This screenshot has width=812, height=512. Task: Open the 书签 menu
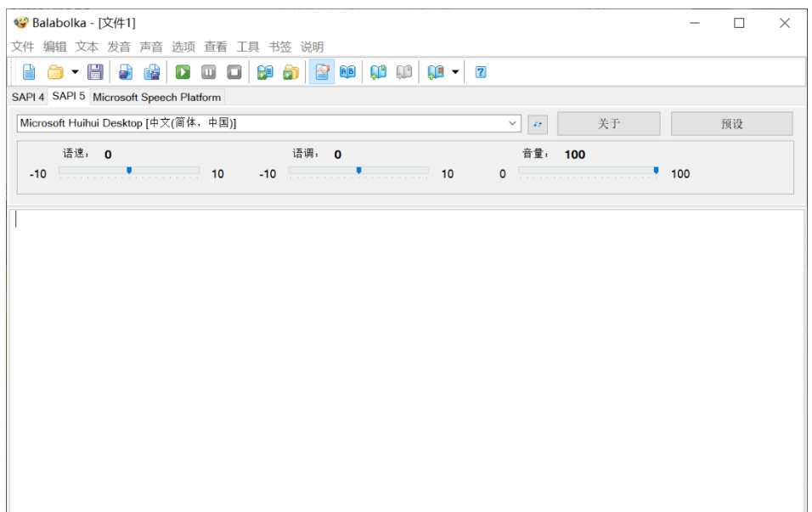point(280,47)
